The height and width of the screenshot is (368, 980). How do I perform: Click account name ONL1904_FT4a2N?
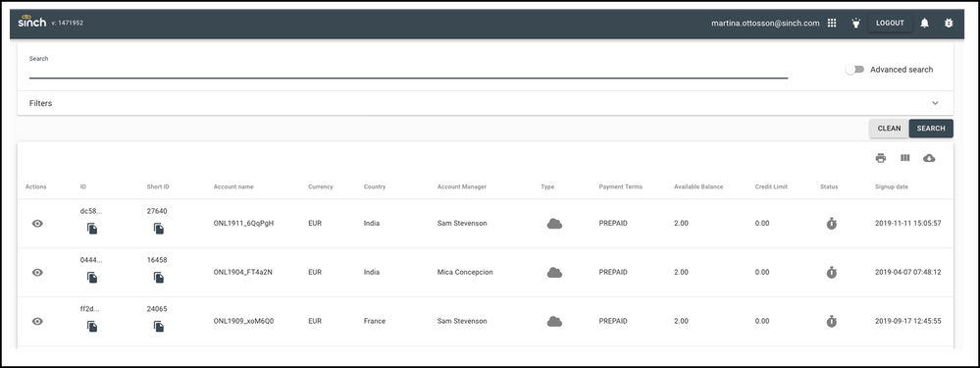[x=243, y=273]
